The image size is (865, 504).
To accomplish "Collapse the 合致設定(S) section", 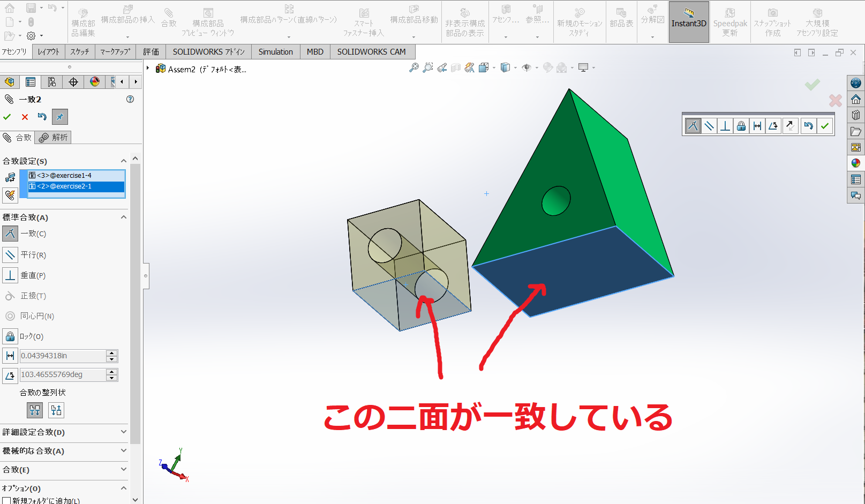I will point(124,161).
